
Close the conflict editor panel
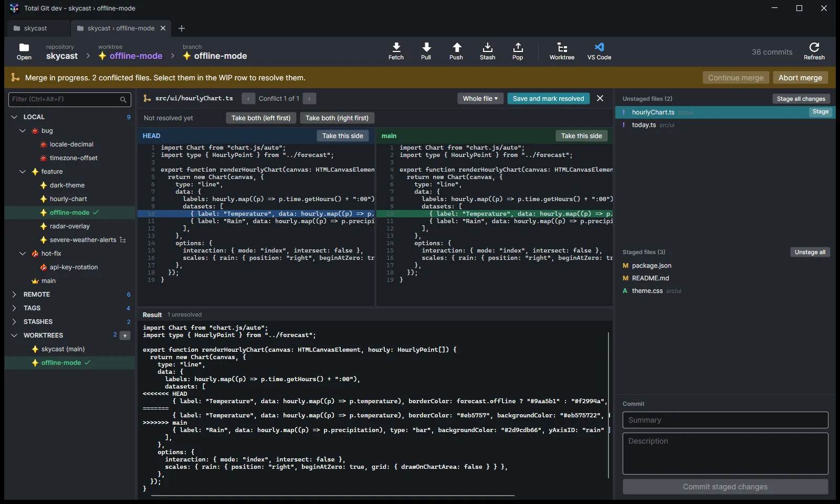600,98
